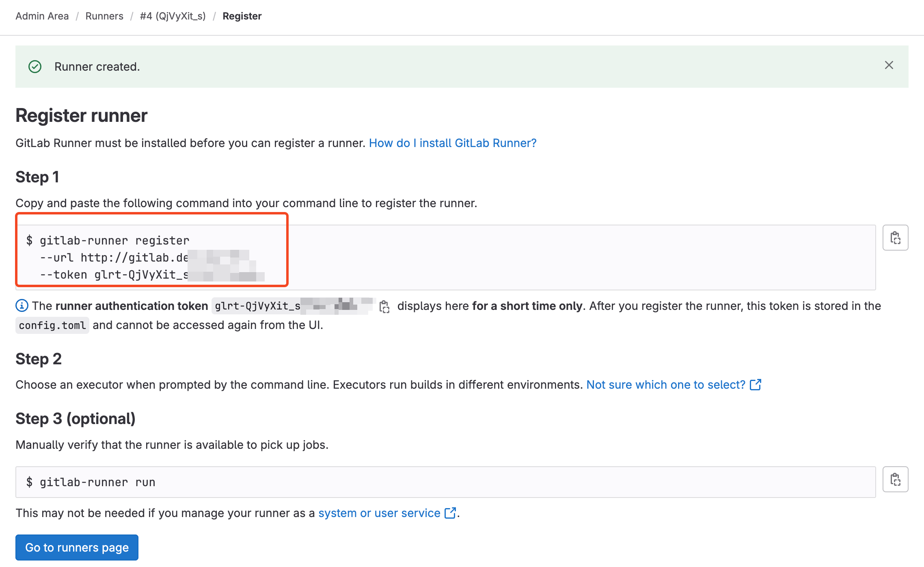
Task: Dismiss the Runner created alert
Action: click(x=889, y=65)
